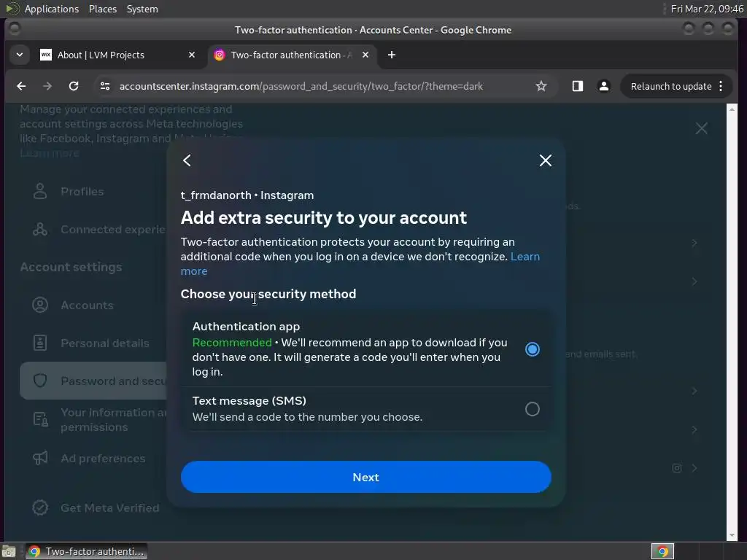This screenshot has width=747, height=560.
Task: Click the Get Meta Verified badge icon
Action: point(40,508)
